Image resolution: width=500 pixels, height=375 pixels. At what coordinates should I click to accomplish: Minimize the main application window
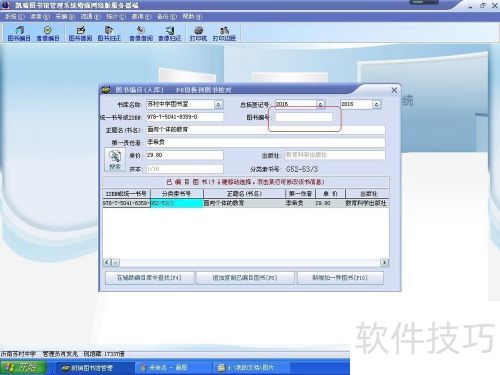coord(470,6)
